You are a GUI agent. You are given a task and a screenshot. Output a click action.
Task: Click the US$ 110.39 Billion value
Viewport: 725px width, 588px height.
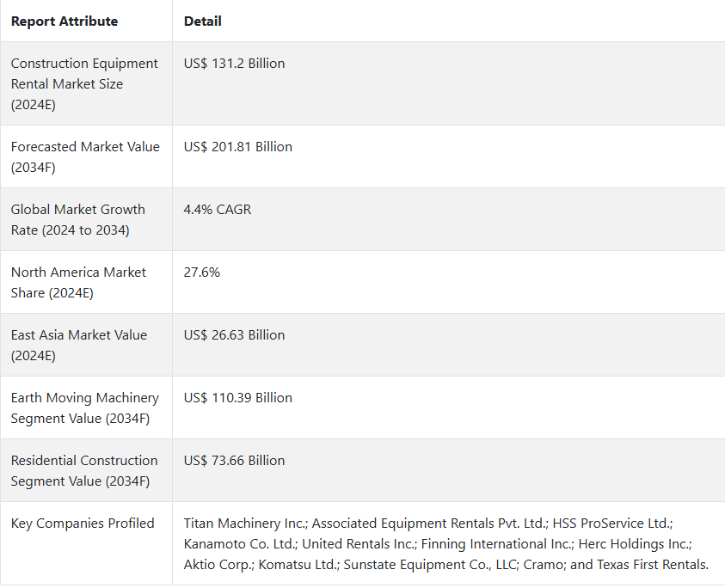[237, 398]
